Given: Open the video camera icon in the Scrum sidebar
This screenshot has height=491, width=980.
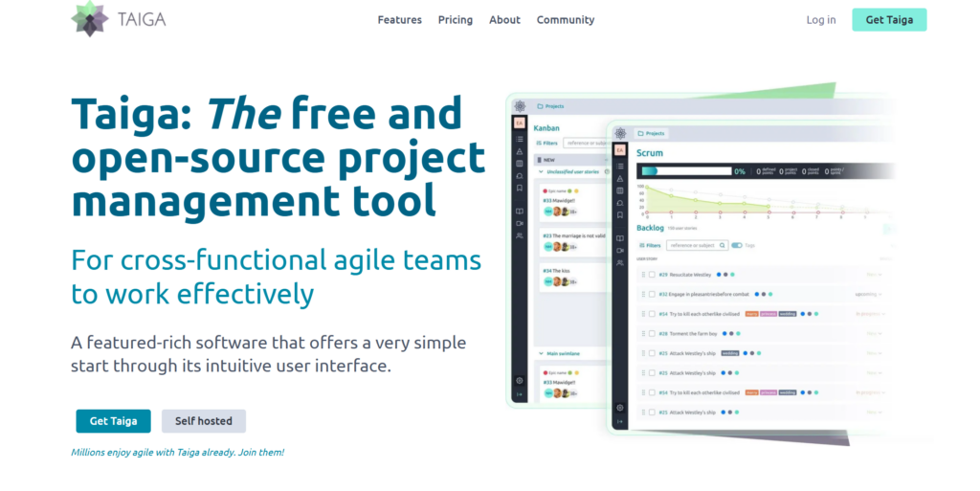Looking at the screenshot, I should pos(620,251).
